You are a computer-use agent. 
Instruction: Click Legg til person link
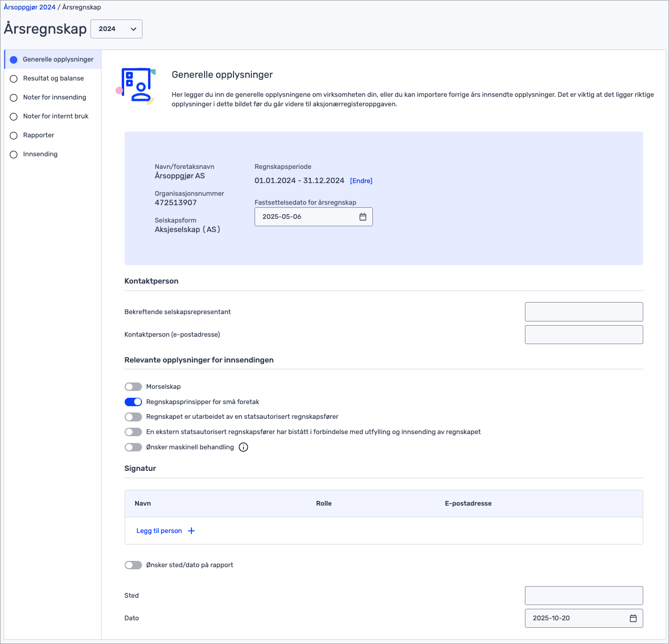coord(159,531)
